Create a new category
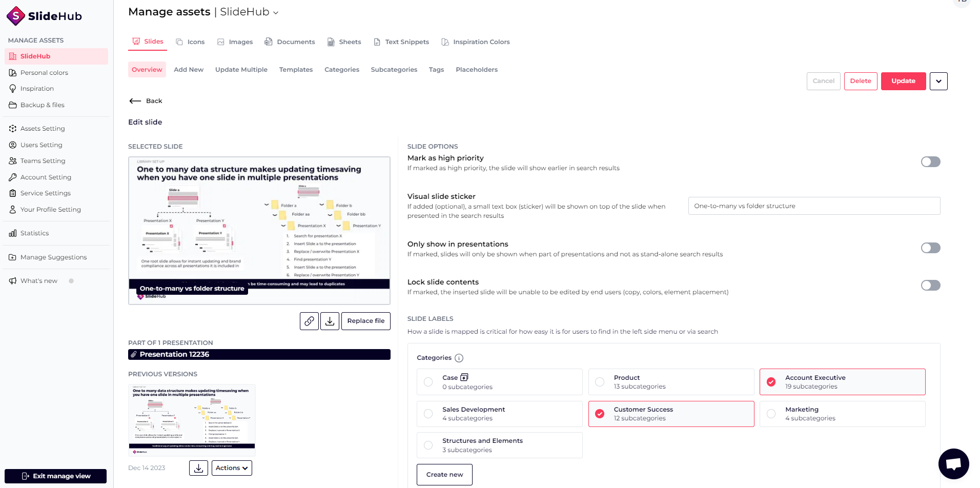The height and width of the screenshot is (488, 980). coord(444,474)
